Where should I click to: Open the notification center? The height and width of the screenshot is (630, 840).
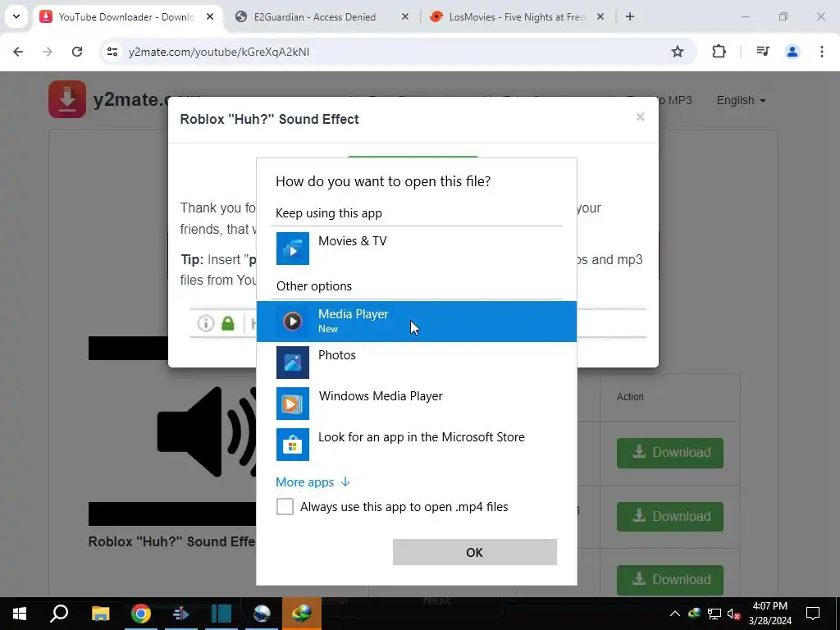point(813,614)
